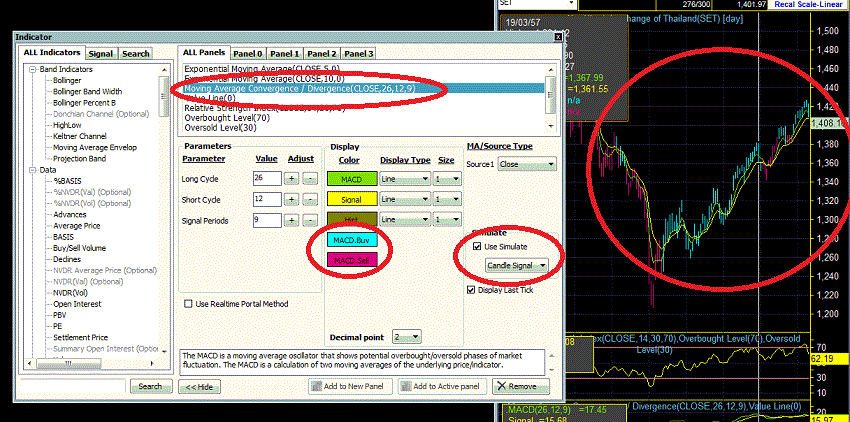Click the Remove button

(520, 386)
